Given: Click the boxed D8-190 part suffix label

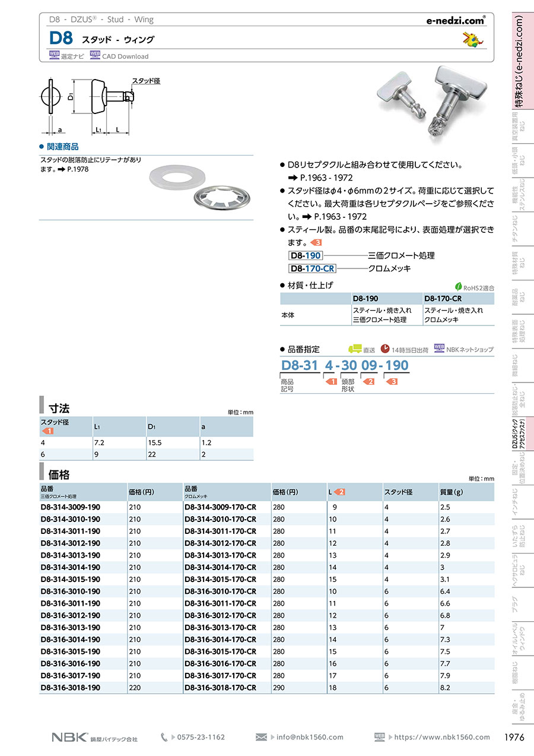Looking at the screenshot, I should pos(306,255).
